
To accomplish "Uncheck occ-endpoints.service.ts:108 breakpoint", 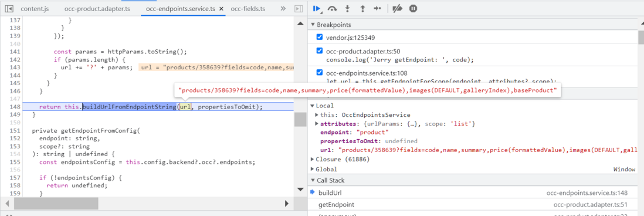I will (x=320, y=73).
